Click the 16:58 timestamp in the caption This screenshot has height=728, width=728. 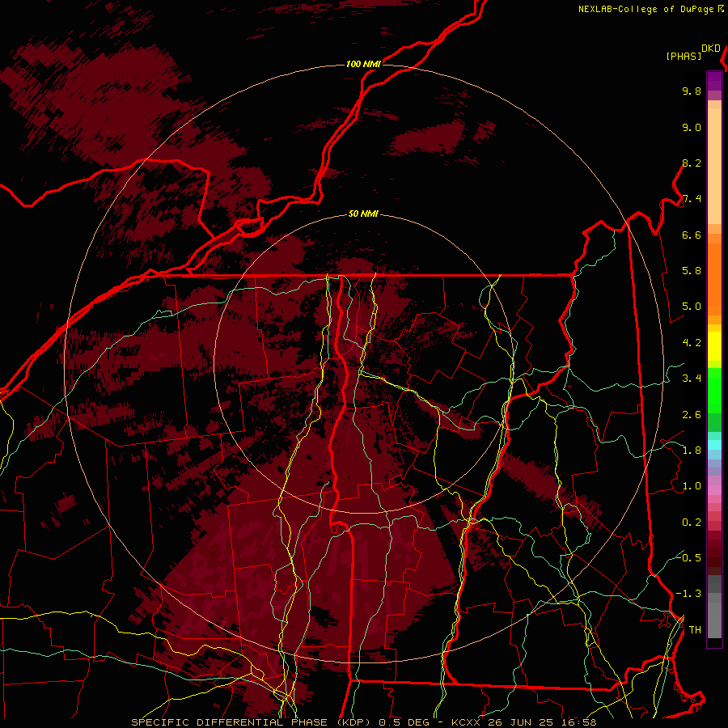point(581,722)
